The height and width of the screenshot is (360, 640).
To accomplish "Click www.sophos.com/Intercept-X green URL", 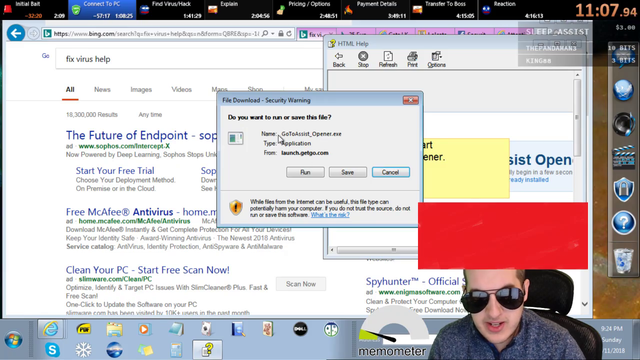I will 124,146.
